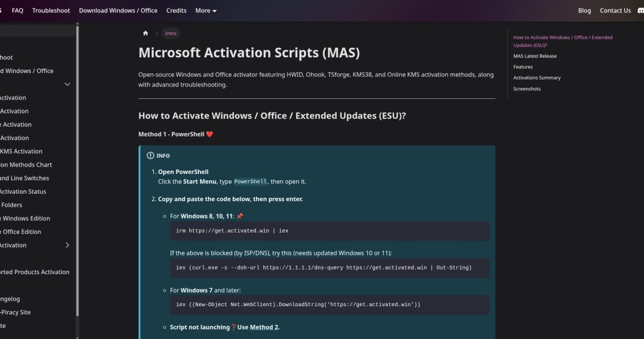The image size is (644, 339).
Task: Jump to MAS Latest Release section
Action: [x=534, y=56]
